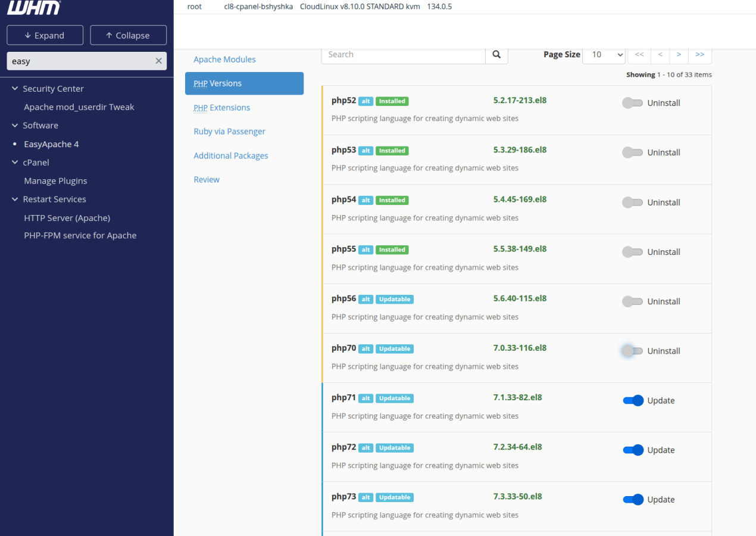Collapse the Restart Services section
756x536 pixels.
(x=15, y=200)
